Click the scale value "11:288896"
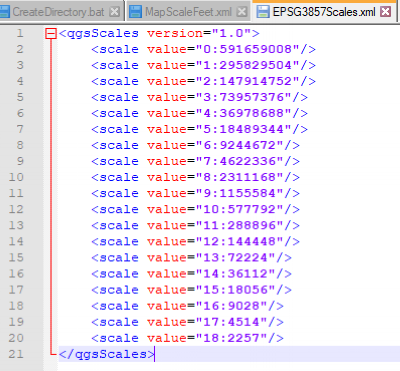This screenshot has height=371, width=400. (240, 225)
